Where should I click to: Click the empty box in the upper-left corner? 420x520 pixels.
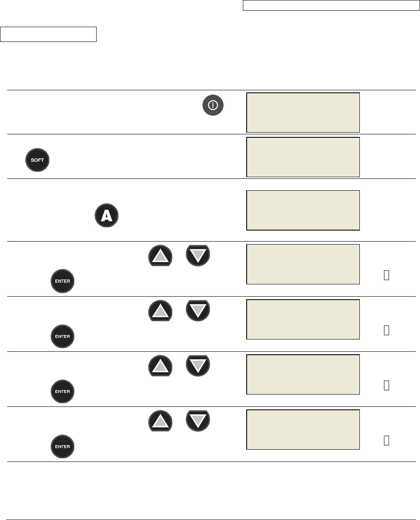[48, 34]
